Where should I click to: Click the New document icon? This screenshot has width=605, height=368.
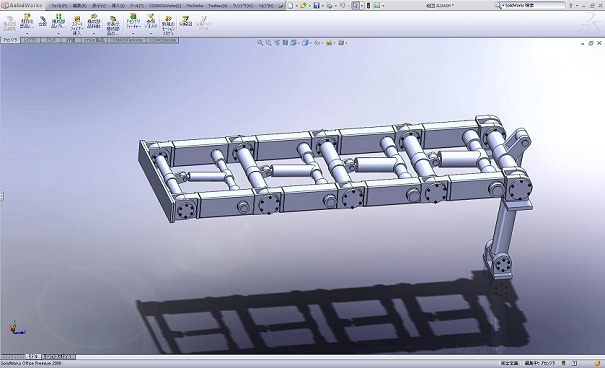[290, 5]
